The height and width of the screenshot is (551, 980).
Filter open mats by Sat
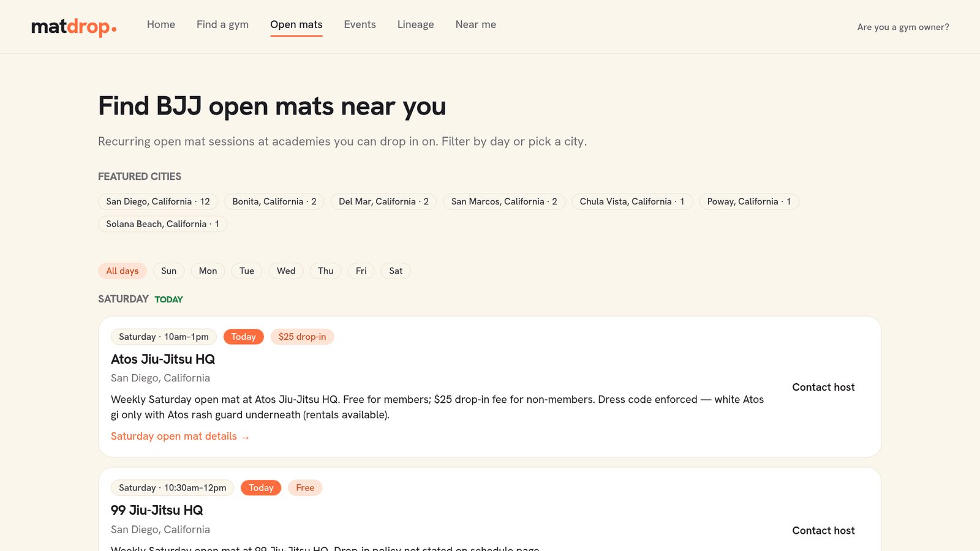coord(396,271)
